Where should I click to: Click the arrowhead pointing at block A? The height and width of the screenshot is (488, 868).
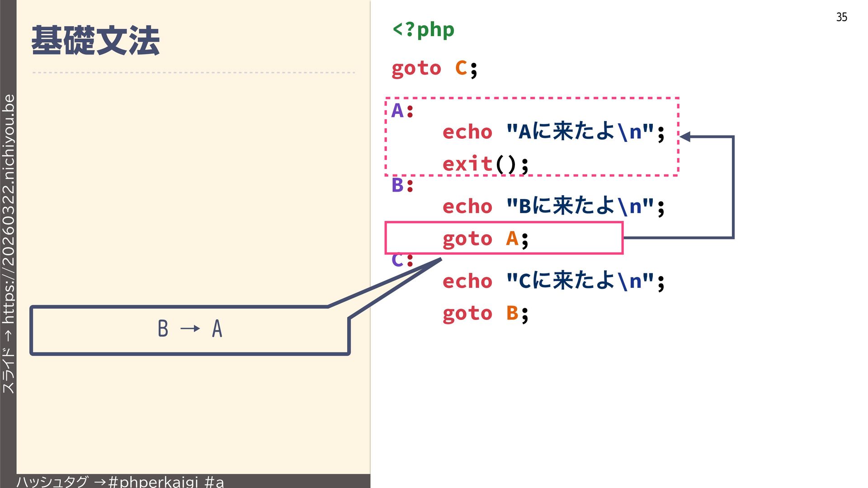[685, 136]
